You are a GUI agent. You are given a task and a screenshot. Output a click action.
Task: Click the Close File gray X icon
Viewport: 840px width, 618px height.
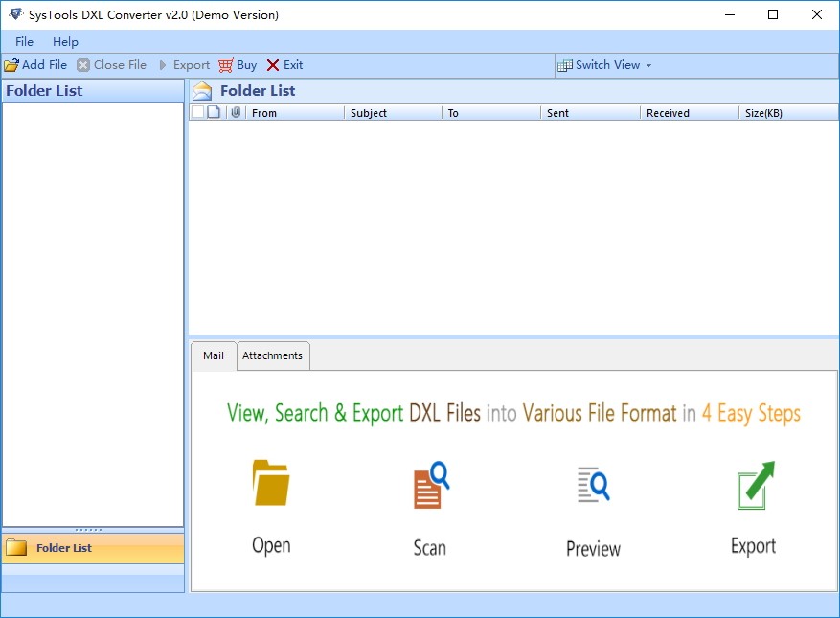[x=83, y=65]
